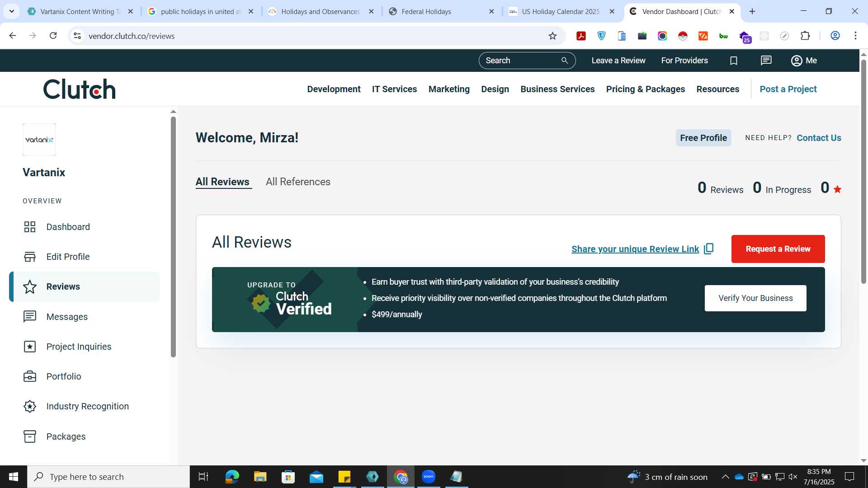Open Adobe Acrobat extension icon
This screenshot has height=488, width=868.
click(581, 36)
